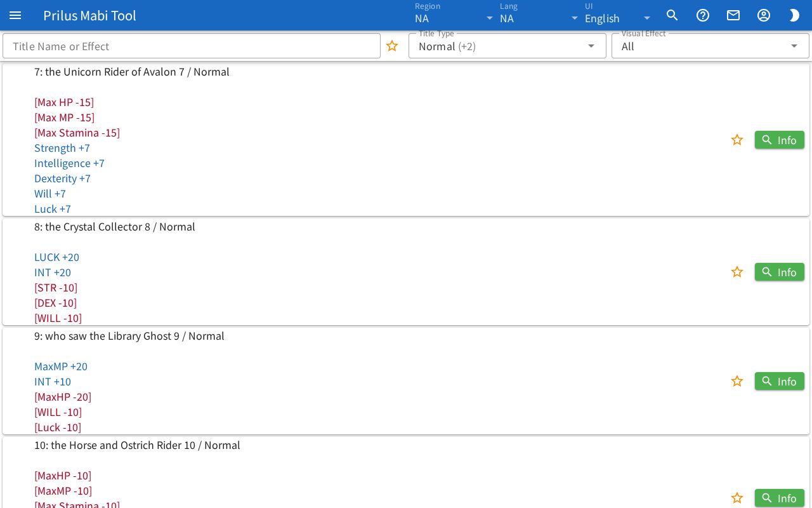This screenshot has height=508, width=812.
Task: Expand the Title Type dropdown
Action: pos(507,46)
